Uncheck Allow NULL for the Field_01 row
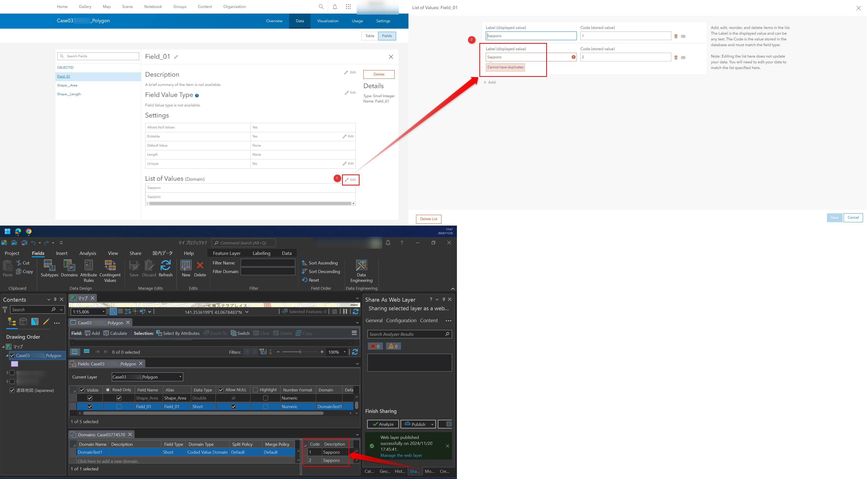 coord(233,406)
